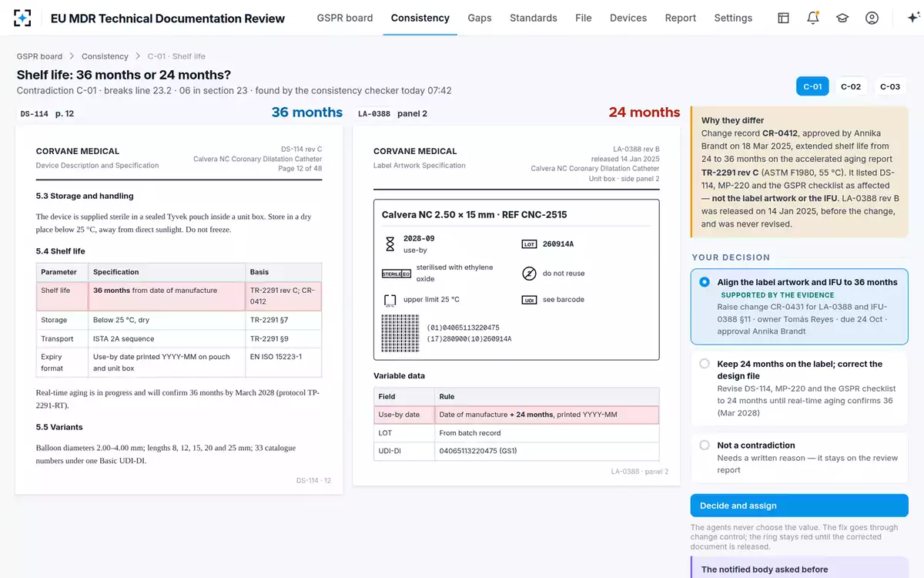
Task: Click the UDI symbol on label
Action: pyautogui.click(x=529, y=300)
